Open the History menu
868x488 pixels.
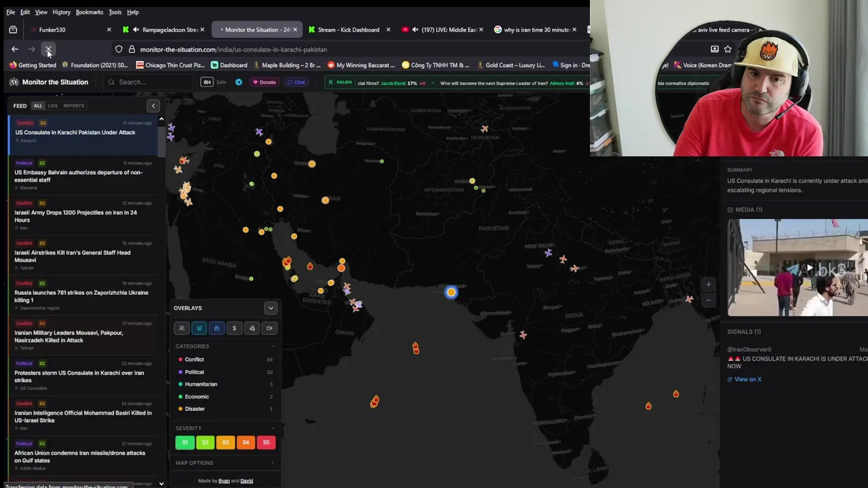(61, 12)
